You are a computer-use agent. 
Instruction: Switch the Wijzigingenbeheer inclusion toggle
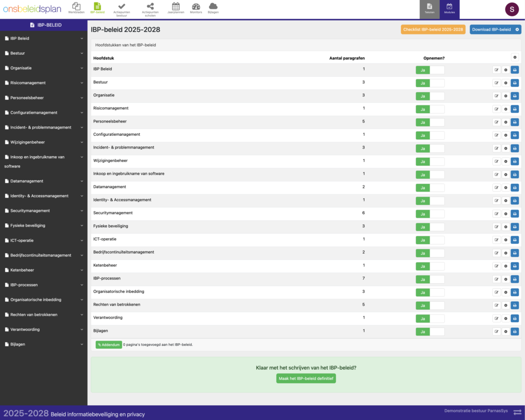tap(422, 161)
